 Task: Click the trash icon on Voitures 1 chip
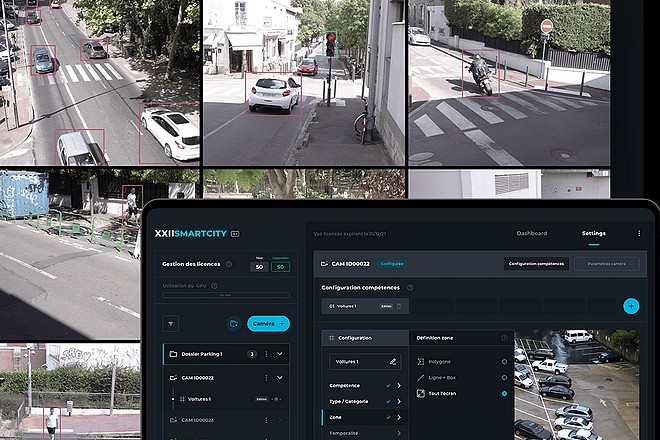click(x=398, y=306)
